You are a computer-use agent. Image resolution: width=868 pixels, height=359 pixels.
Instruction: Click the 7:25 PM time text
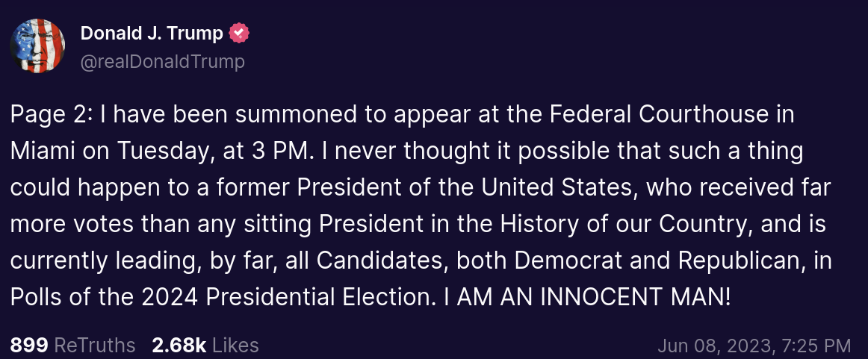pyautogui.click(x=816, y=346)
